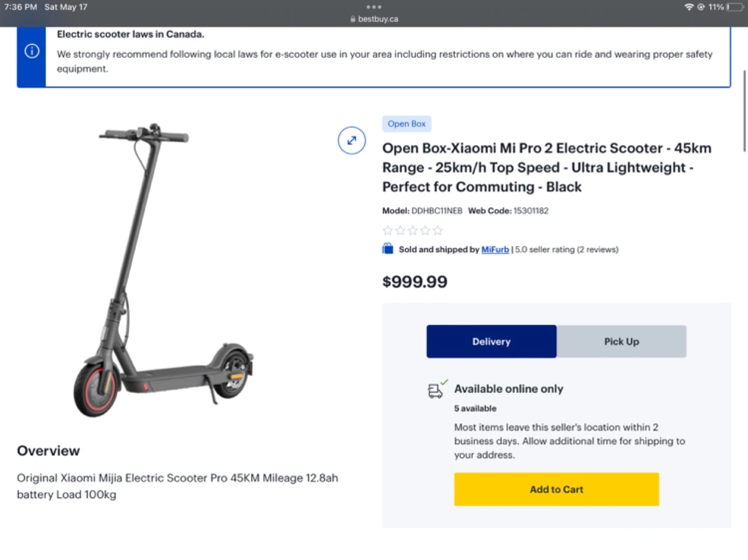The width and height of the screenshot is (748, 560).
Task: Click the delivery truck availability icon
Action: coord(437,389)
